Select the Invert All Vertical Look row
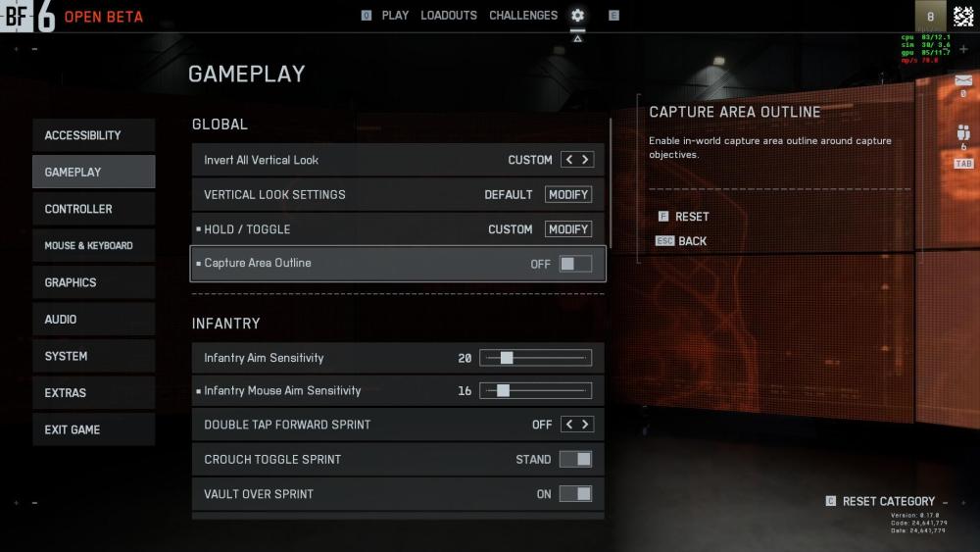980x552 pixels. [x=398, y=160]
